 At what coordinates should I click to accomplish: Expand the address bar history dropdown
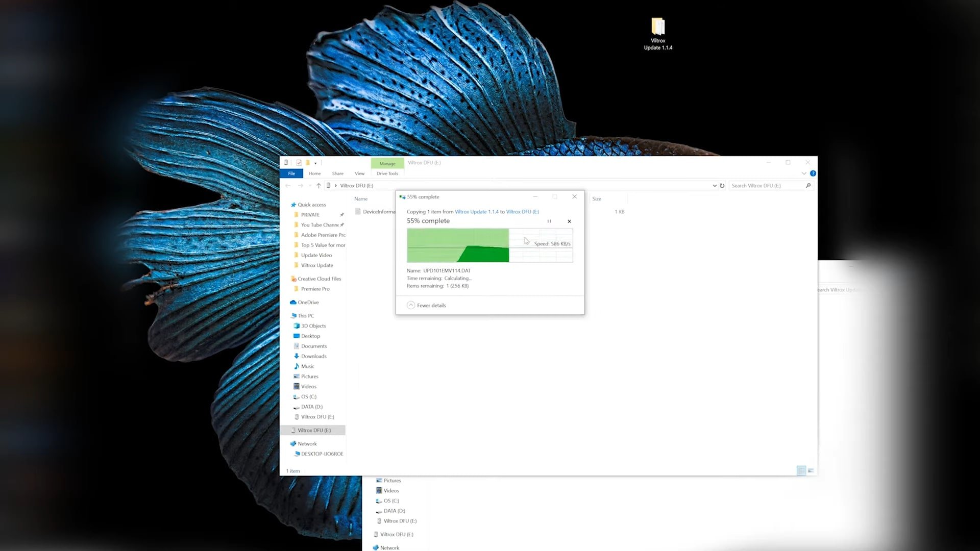(715, 186)
